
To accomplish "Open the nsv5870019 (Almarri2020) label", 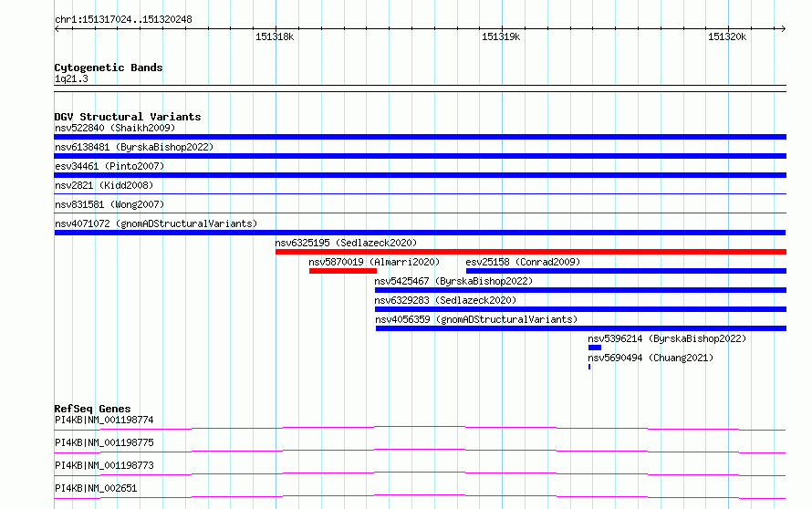I will (x=374, y=262).
